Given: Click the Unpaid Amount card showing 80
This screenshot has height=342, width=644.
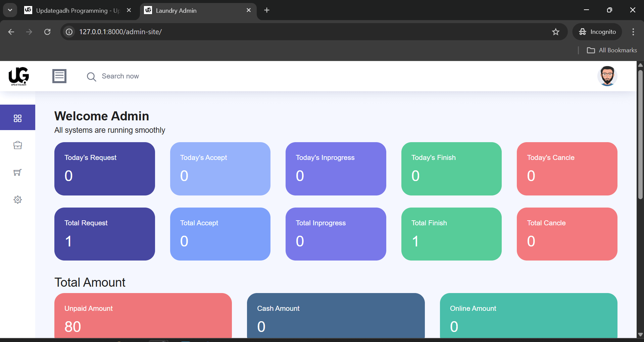Looking at the screenshot, I should pyautogui.click(x=143, y=316).
